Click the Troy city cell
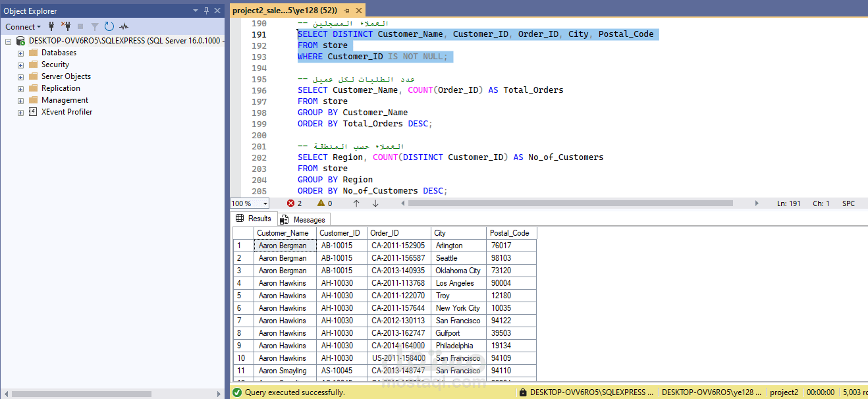This screenshot has height=399, width=868. click(460, 296)
